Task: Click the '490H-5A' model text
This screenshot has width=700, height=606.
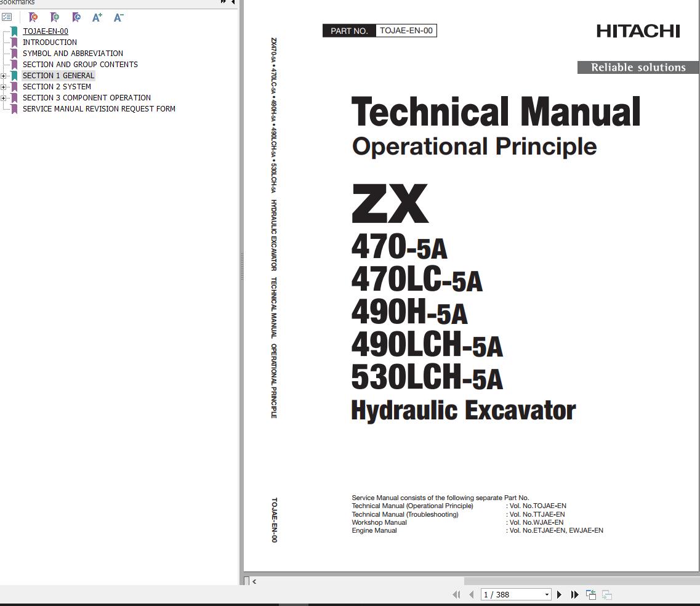Action: coord(409,312)
